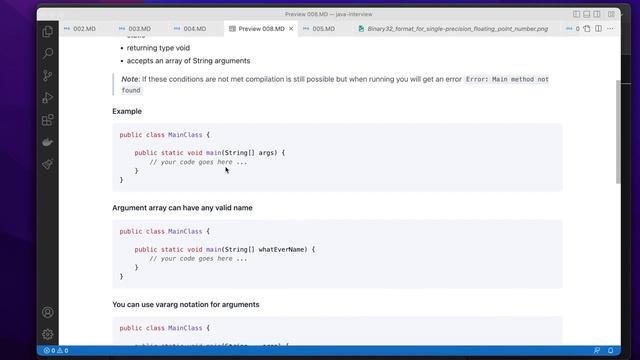
Task: Click 'Argument array can have any valid name' heading
Action: [x=182, y=208]
